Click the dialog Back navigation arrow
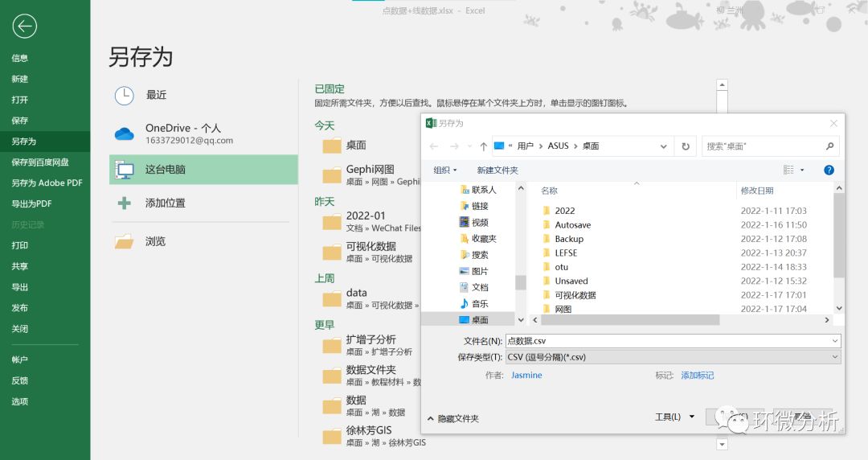 434,146
